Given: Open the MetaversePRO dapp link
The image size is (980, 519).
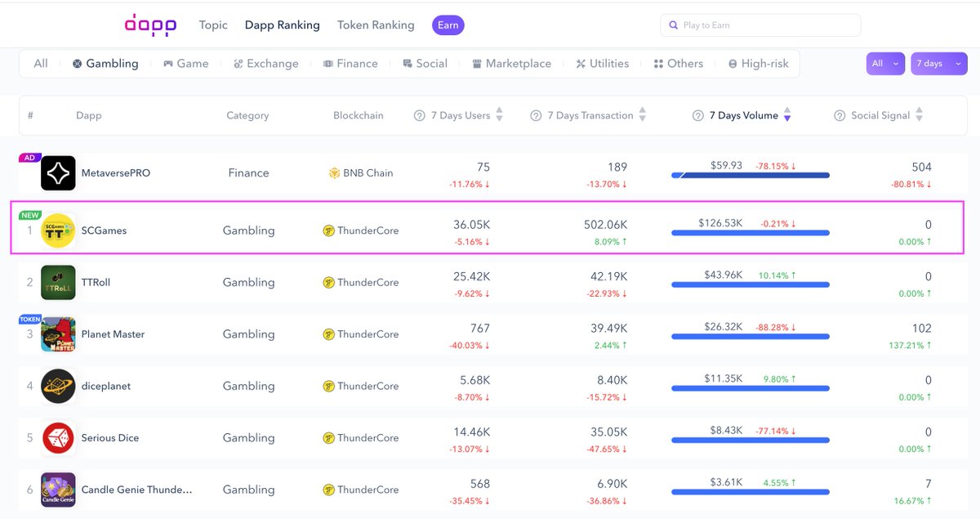Looking at the screenshot, I should pos(116,173).
